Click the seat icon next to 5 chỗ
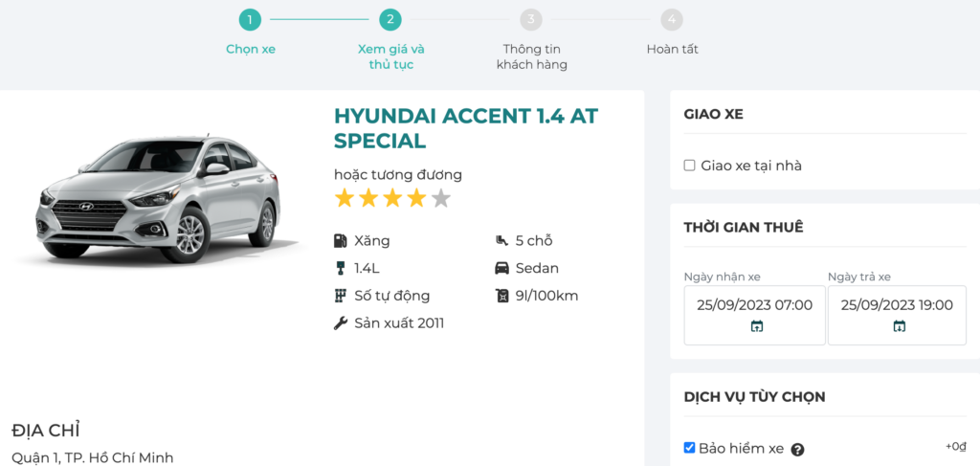The height and width of the screenshot is (466, 980). point(501,241)
